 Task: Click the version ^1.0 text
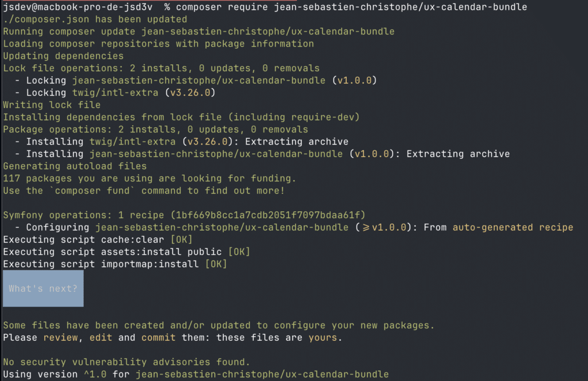[95, 374]
